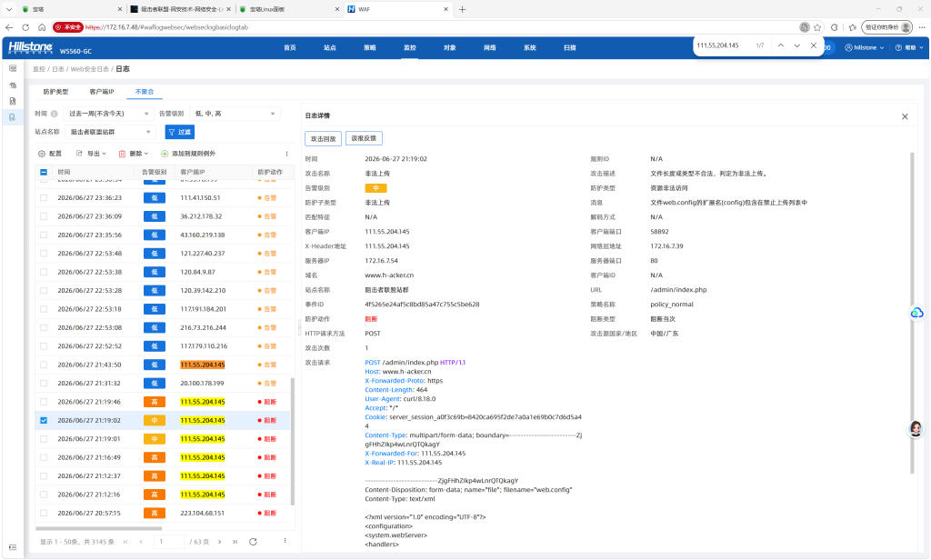The width and height of the screenshot is (931, 560).
Task: Expand the 告警级别 dropdown showing 低, 中, 高
Action: click(x=235, y=114)
